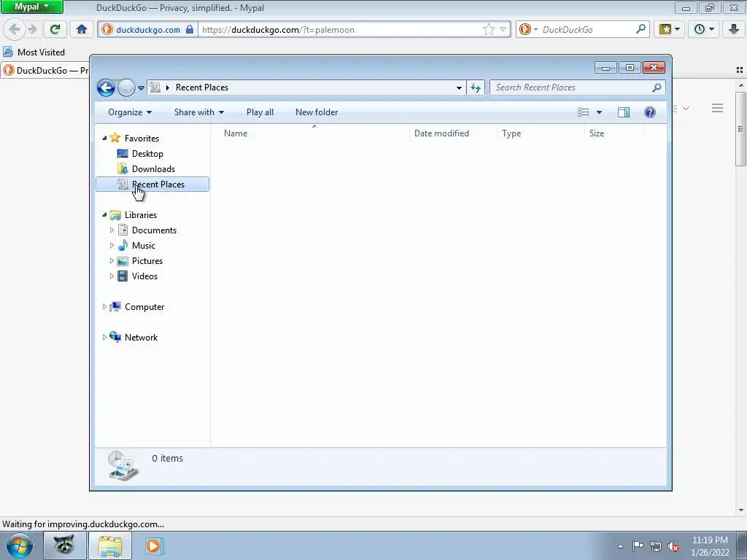This screenshot has width=747, height=560.
Task: Click the Explorer forward arrow button
Action: [126, 87]
